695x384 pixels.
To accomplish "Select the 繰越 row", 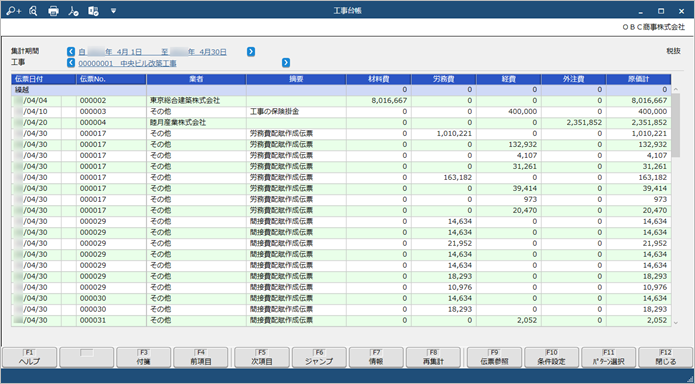I will [341, 90].
